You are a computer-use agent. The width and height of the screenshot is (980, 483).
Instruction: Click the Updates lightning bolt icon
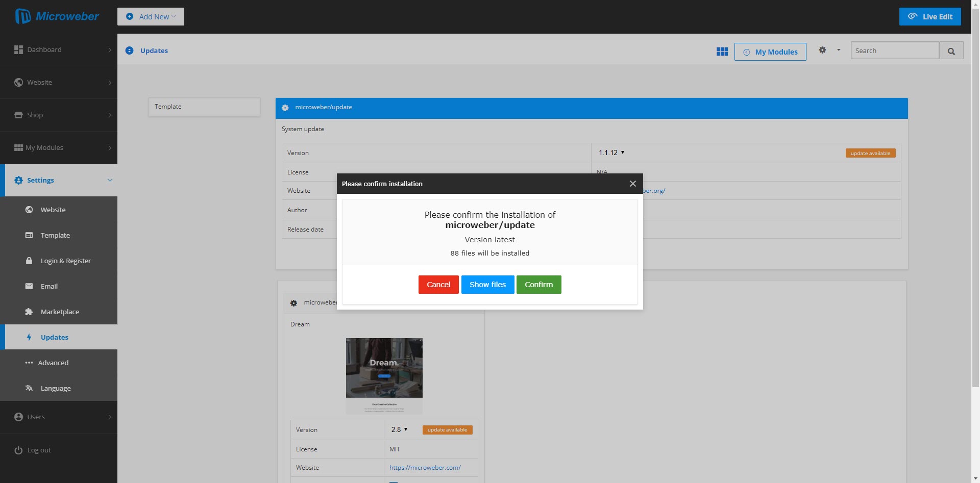pos(29,337)
